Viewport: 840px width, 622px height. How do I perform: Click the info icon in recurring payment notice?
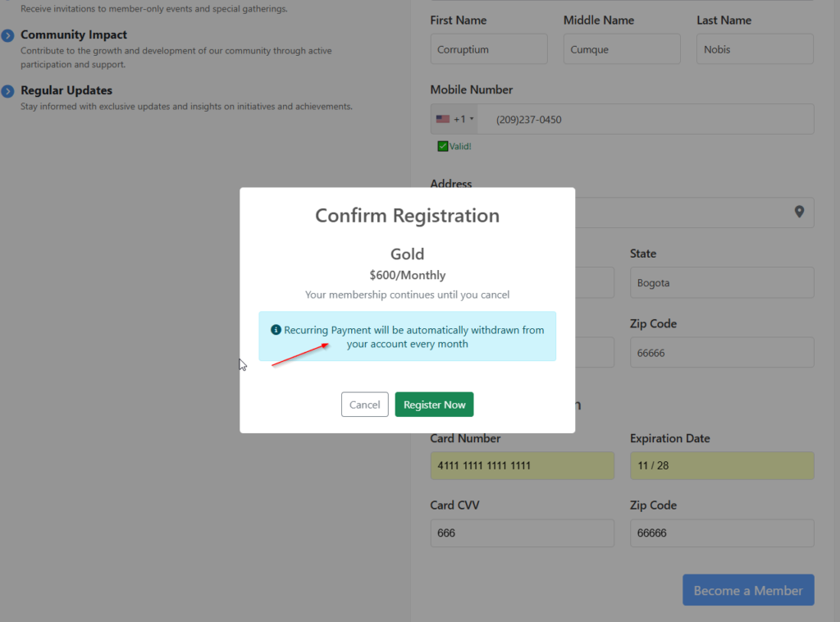[276, 330]
